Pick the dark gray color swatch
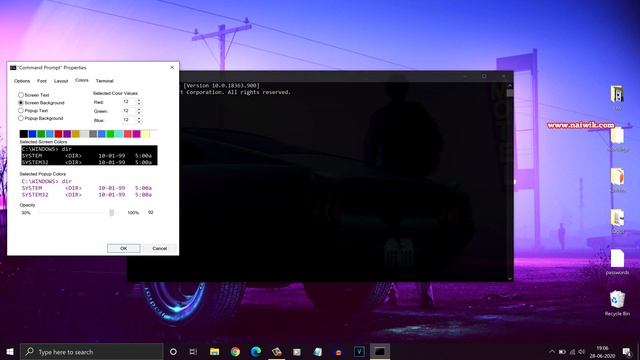Image resolution: width=640 pixels, height=360 pixels. click(x=93, y=134)
